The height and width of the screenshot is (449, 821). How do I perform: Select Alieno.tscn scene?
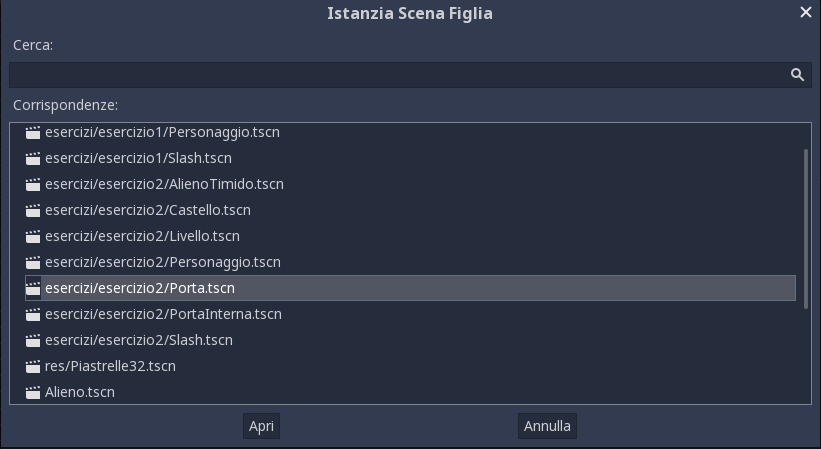pos(410,392)
